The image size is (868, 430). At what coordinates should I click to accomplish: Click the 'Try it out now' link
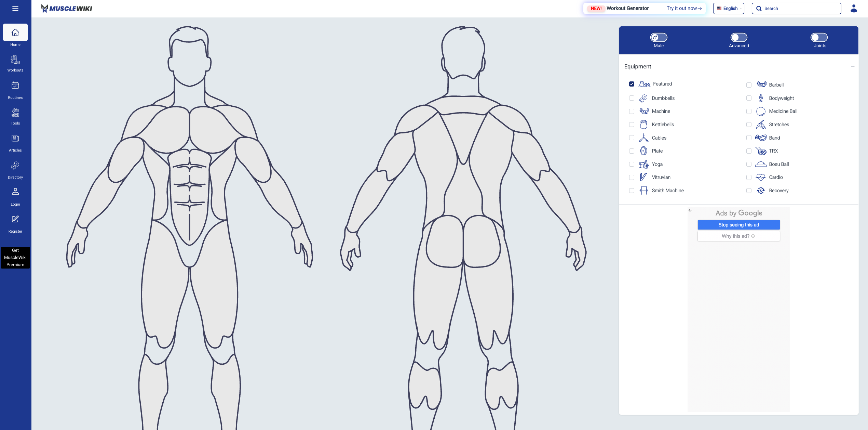pyautogui.click(x=682, y=8)
